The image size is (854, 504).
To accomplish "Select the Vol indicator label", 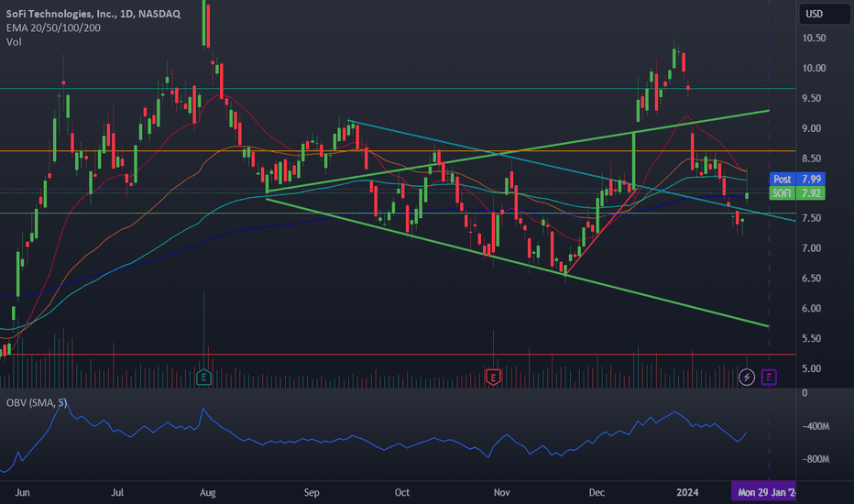I will [x=14, y=42].
